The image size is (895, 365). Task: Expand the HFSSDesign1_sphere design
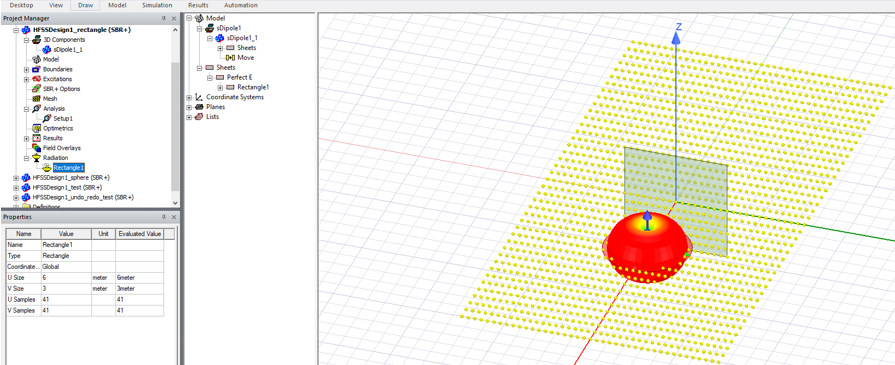[x=16, y=178]
